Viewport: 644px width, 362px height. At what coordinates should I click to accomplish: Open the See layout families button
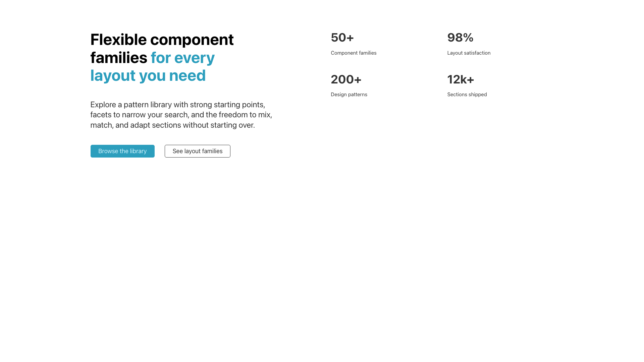(197, 151)
